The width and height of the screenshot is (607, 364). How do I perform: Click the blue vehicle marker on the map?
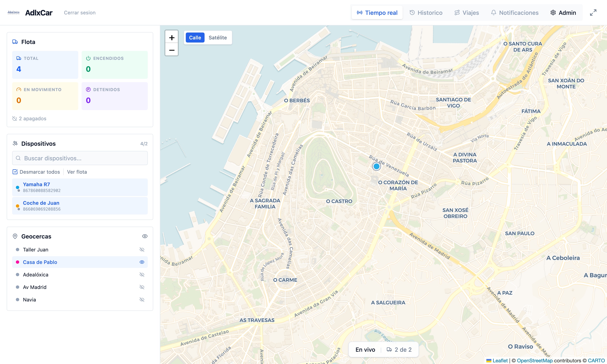pos(376,167)
